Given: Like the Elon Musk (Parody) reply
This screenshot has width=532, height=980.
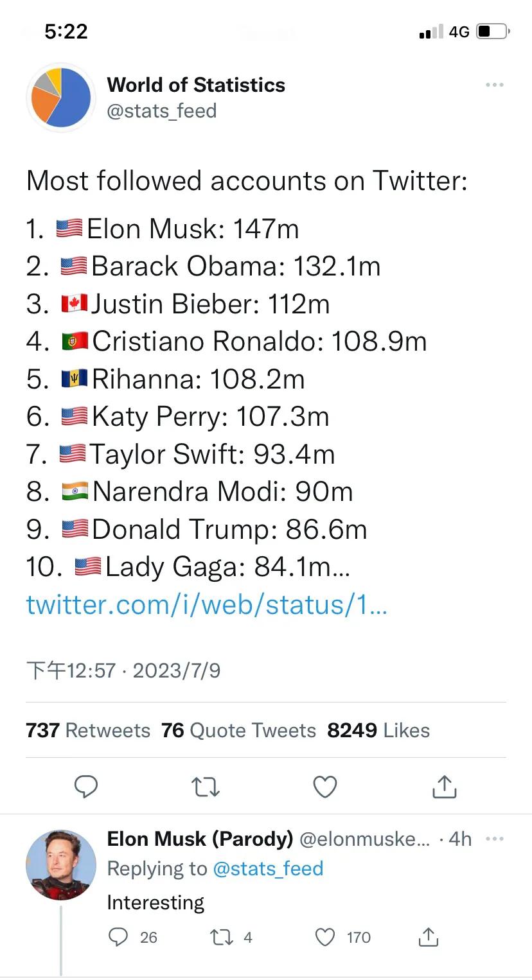Looking at the screenshot, I should [x=326, y=938].
